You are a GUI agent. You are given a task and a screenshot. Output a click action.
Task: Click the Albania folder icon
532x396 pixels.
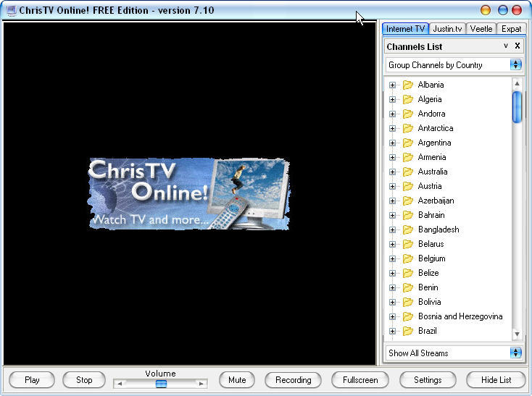[x=408, y=85]
